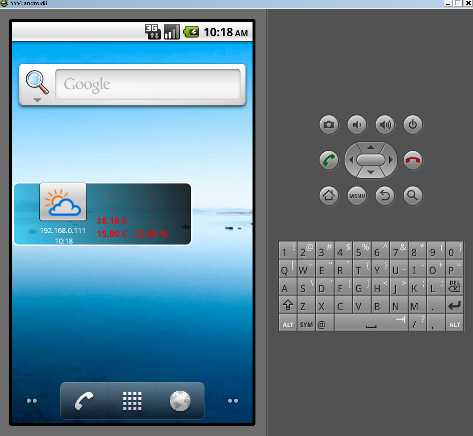Click the emulator MENU button

tap(357, 195)
